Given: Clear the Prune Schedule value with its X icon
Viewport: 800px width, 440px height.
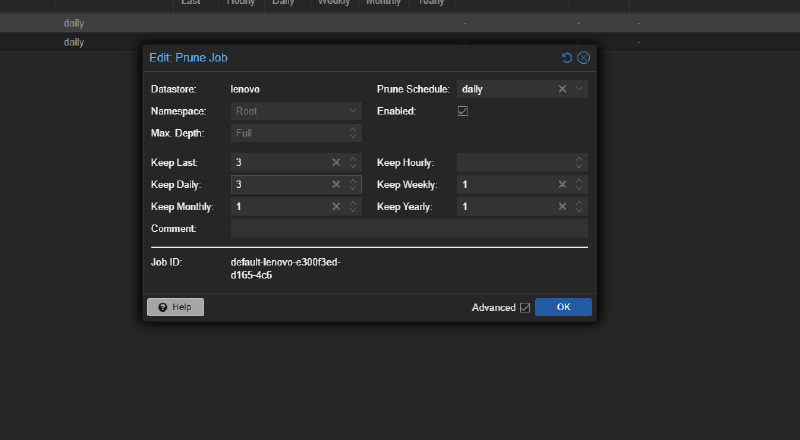Looking at the screenshot, I should (562, 89).
